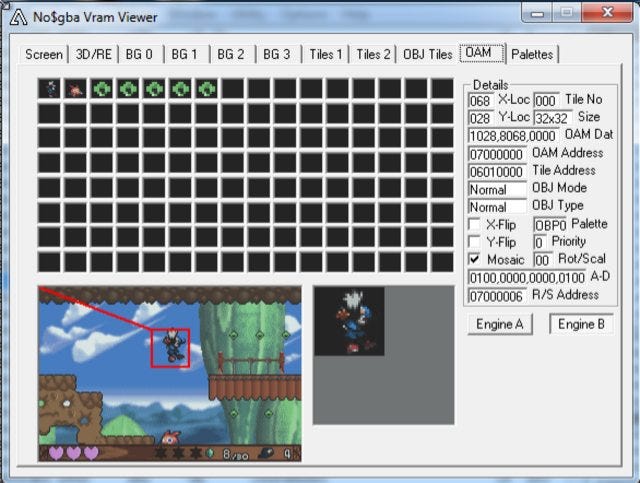Click the Palette field showing OBP0
640x483 pixels.
pos(550,225)
